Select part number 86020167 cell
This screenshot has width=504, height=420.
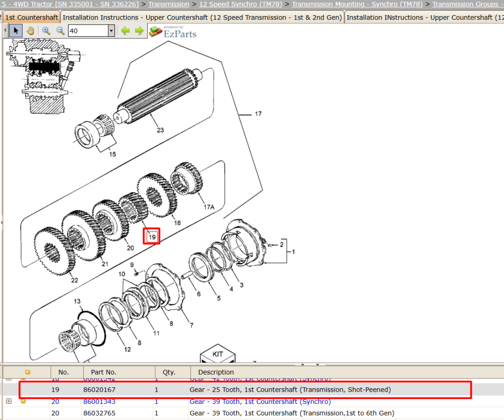pyautogui.click(x=99, y=389)
